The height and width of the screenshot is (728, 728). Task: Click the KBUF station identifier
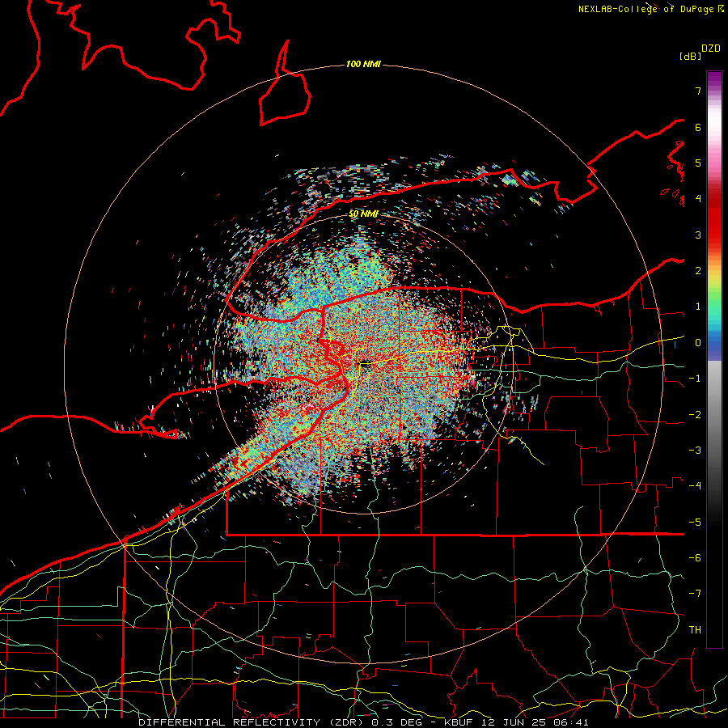click(x=459, y=722)
